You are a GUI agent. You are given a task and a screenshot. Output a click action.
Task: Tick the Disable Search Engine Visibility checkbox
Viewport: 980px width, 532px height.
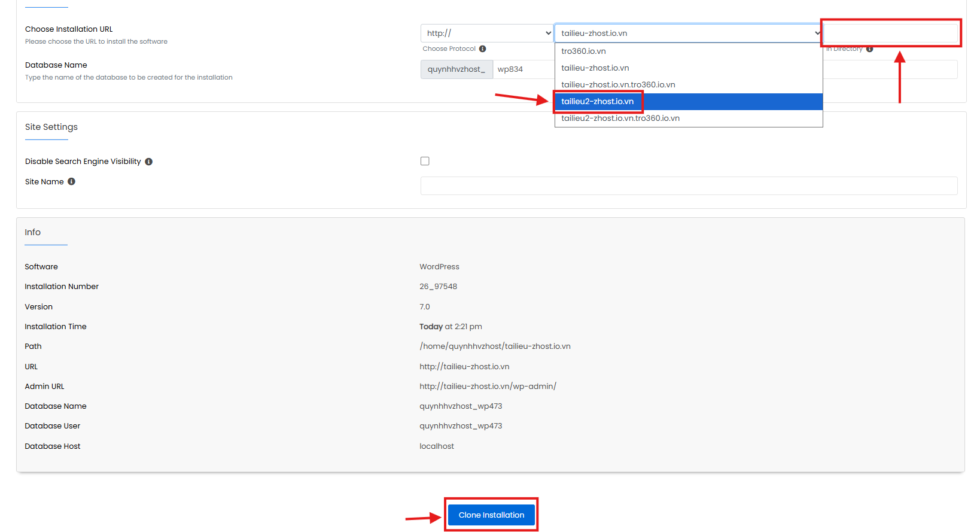(425, 161)
